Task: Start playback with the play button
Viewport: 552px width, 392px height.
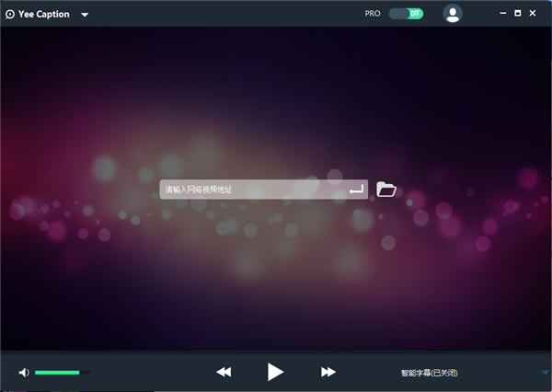Action: (275, 372)
